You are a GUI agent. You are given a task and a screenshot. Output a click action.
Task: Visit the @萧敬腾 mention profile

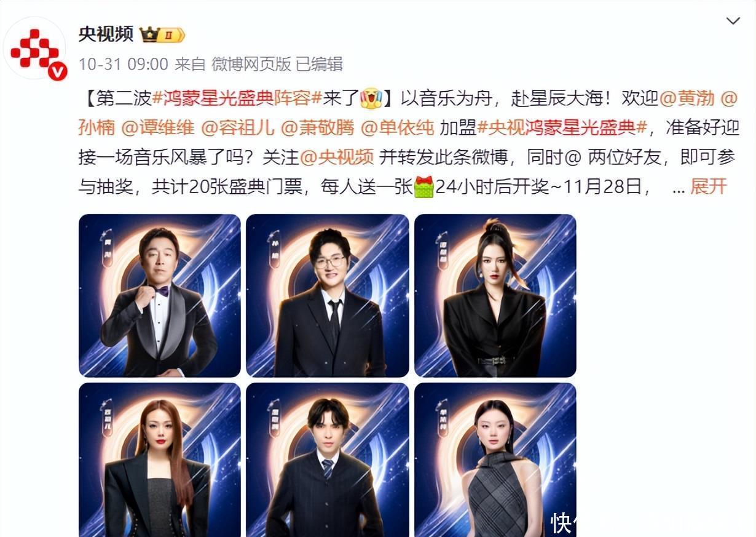pyautogui.click(x=317, y=127)
